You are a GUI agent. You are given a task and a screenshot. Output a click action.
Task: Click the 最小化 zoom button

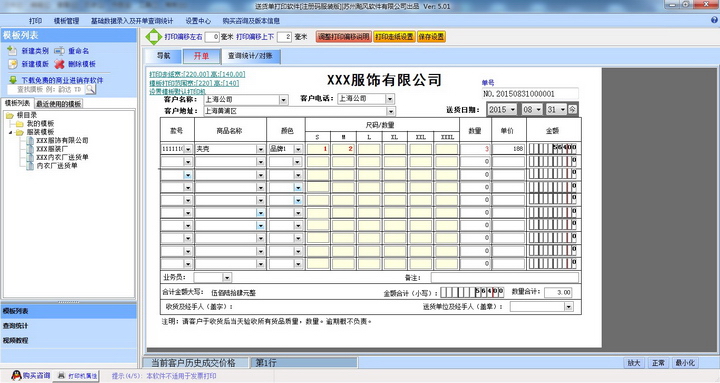pyautogui.click(x=685, y=363)
